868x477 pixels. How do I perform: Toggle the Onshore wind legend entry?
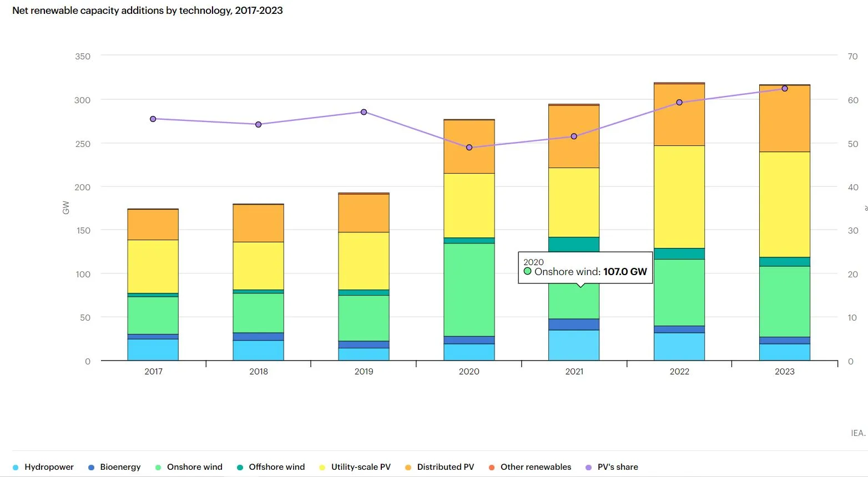(189, 467)
